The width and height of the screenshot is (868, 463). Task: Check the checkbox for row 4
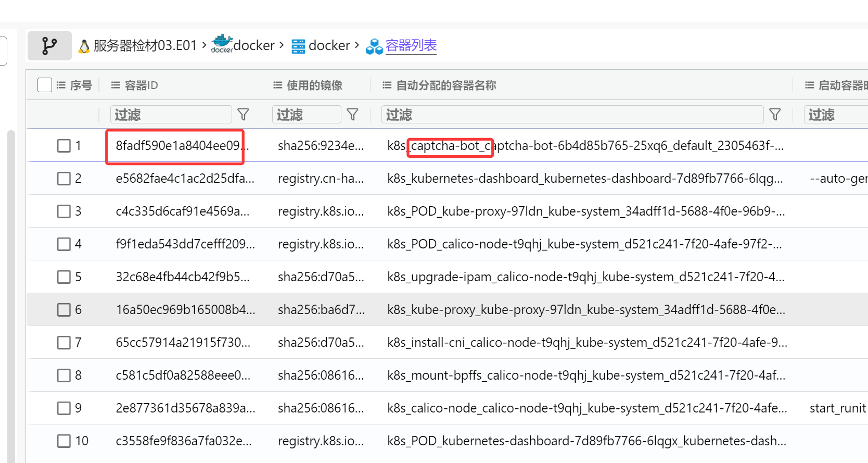click(64, 244)
